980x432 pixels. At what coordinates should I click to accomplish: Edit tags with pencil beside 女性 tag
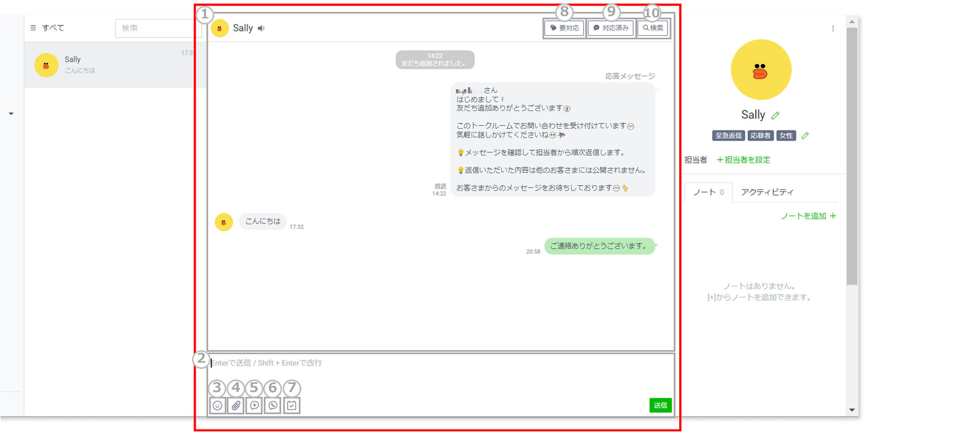pos(805,136)
